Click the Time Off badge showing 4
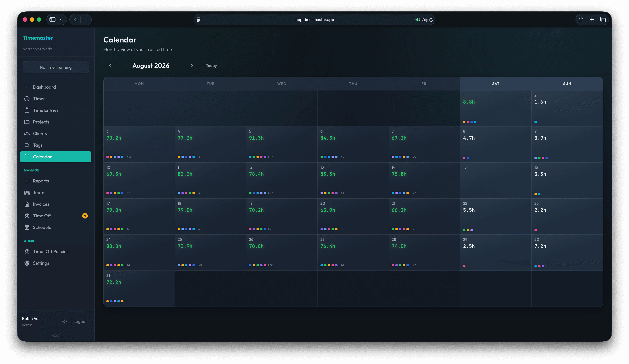This screenshot has height=364, width=629. point(85,216)
